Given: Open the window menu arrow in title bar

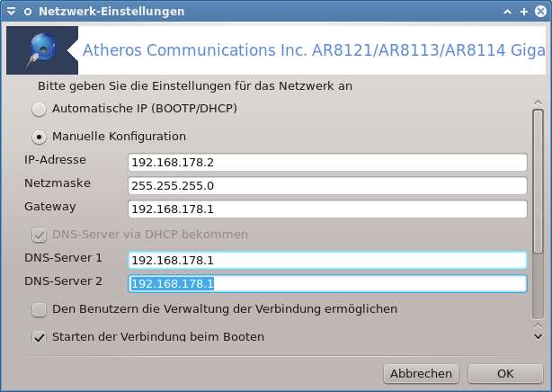Looking at the screenshot, I should tap(12, 12).
